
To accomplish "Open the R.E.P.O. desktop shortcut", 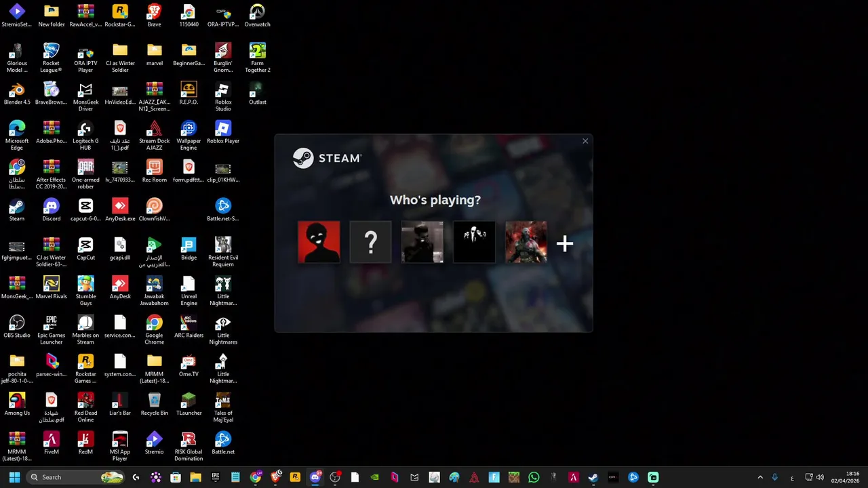I will (x=189, y=94).
